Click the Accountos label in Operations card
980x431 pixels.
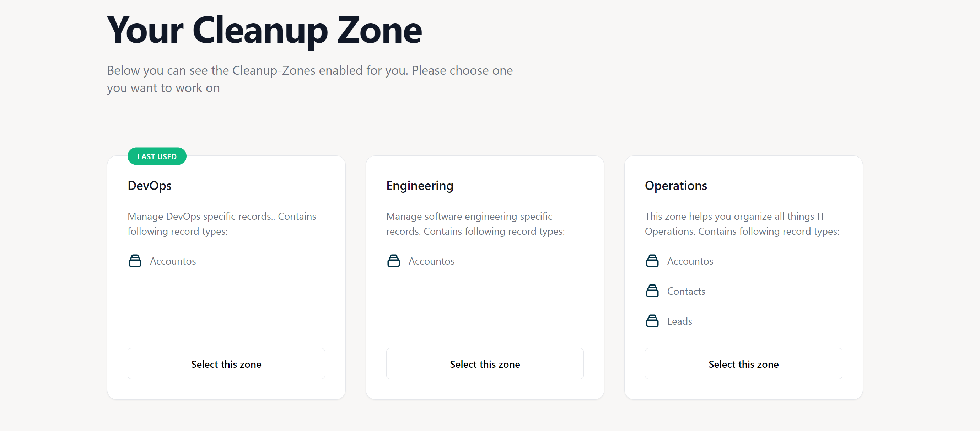click(x=690, y=261)
